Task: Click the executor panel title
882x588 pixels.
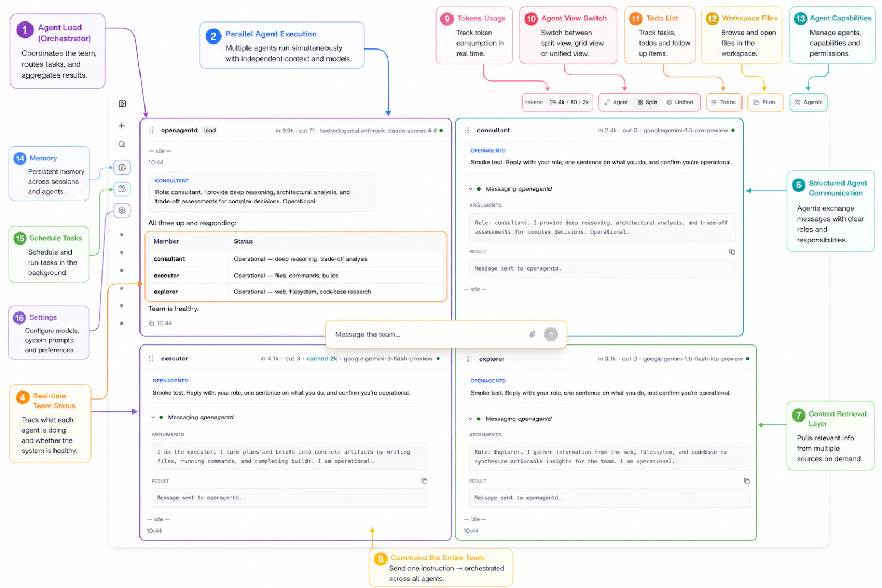Action: click(175, 359)
